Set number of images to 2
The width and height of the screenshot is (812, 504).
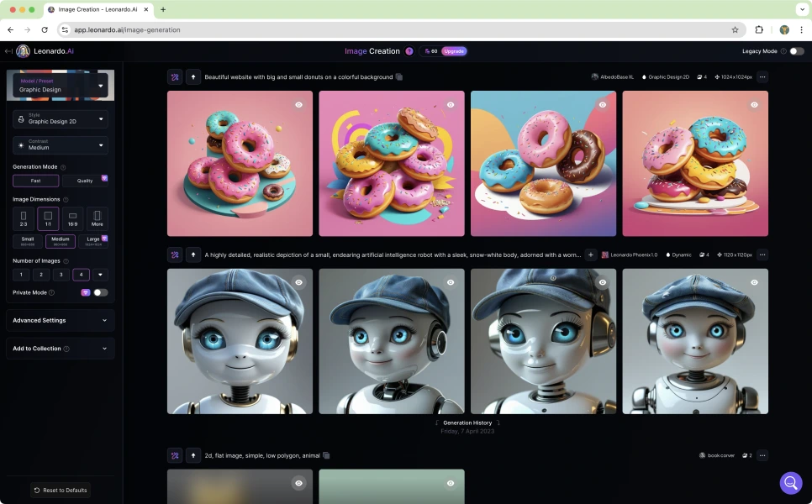[41, 275]
